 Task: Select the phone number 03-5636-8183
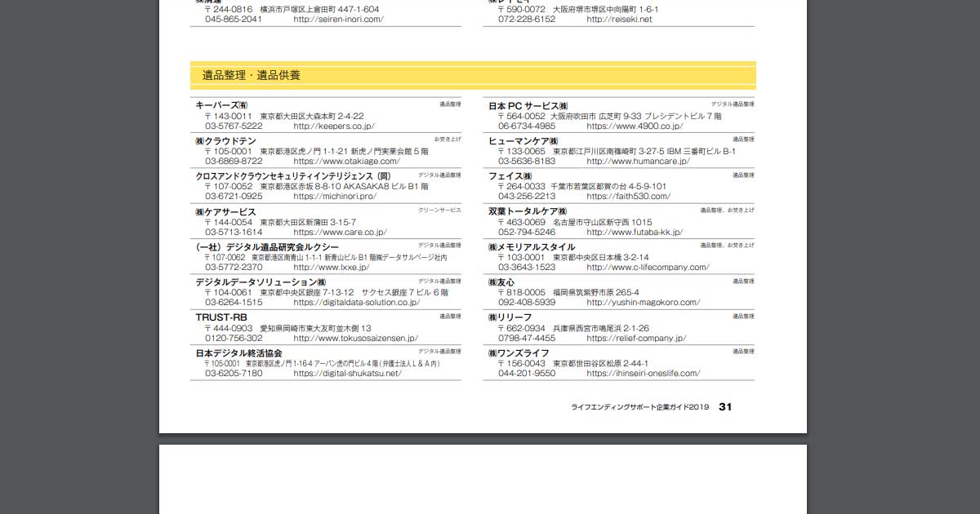pos(527,162)
